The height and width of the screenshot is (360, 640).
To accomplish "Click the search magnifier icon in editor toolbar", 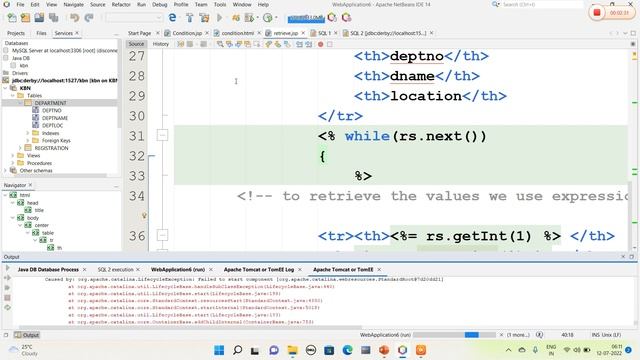I will pos(220,44).
